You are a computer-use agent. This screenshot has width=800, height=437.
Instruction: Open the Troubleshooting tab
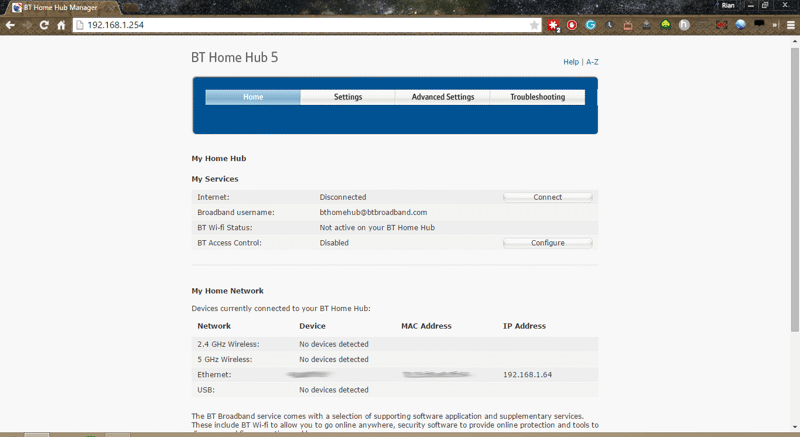[x=537, y=97]
